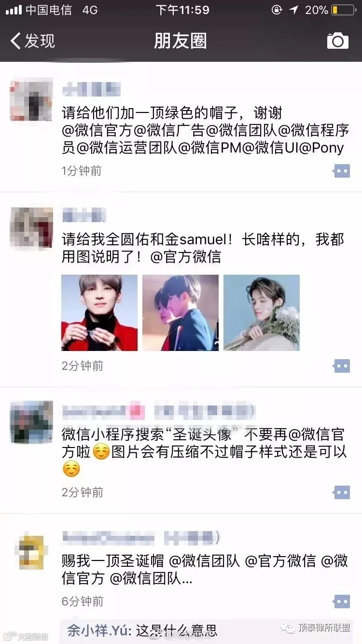
Task: Open the author name of the 圣诞头像 post
Action: click(158, 412)
